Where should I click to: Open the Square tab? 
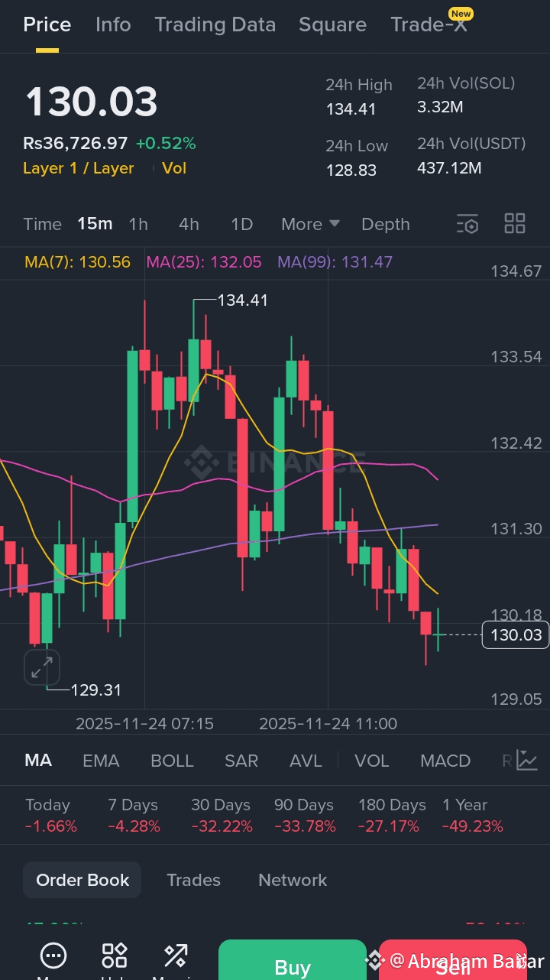tap(332, 24)
